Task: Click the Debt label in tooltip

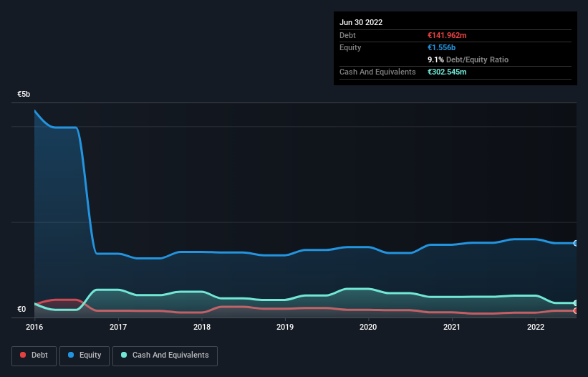Action: 347,35
